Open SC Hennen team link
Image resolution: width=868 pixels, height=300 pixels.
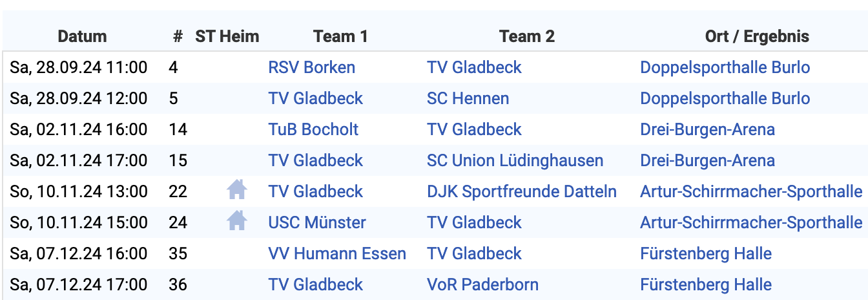pyautogui.click(x=468, y=98)
